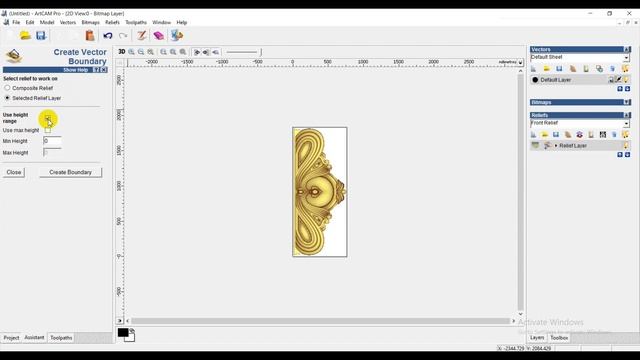640x360 pixels.
Task: Toggle Default Layer visibility lightbulb
Action: (x=627, y=80)
